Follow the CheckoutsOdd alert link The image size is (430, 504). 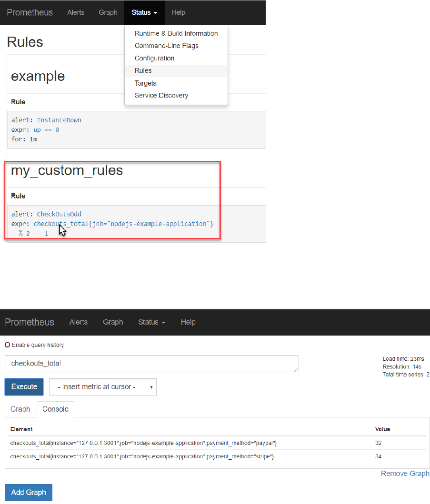tap(59, 214)
